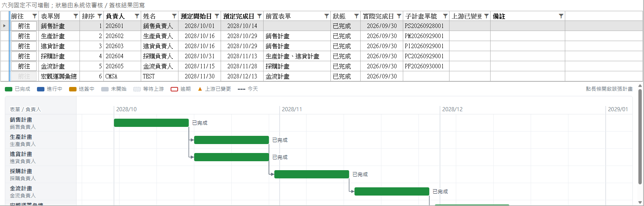This screenshot has width=644, height=206.
Task: Sort by 狀態 column header
Action: point(339,16)
